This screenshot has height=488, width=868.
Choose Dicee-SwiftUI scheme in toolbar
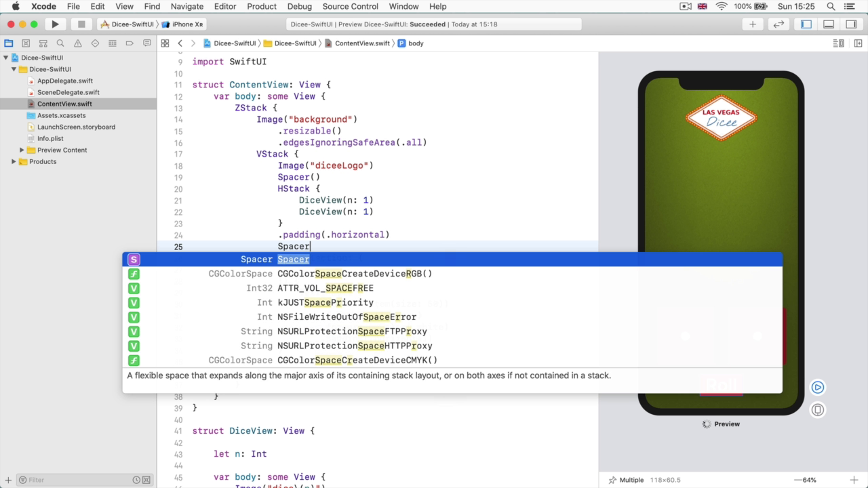(127, 24)
